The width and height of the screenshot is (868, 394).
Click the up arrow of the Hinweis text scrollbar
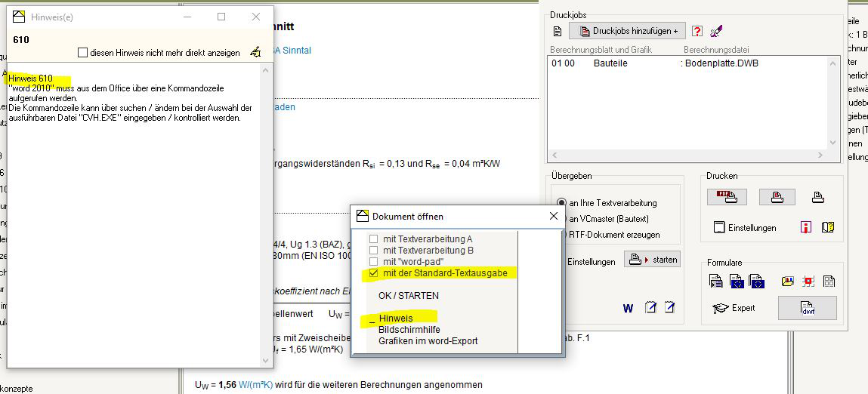point(267,70)
